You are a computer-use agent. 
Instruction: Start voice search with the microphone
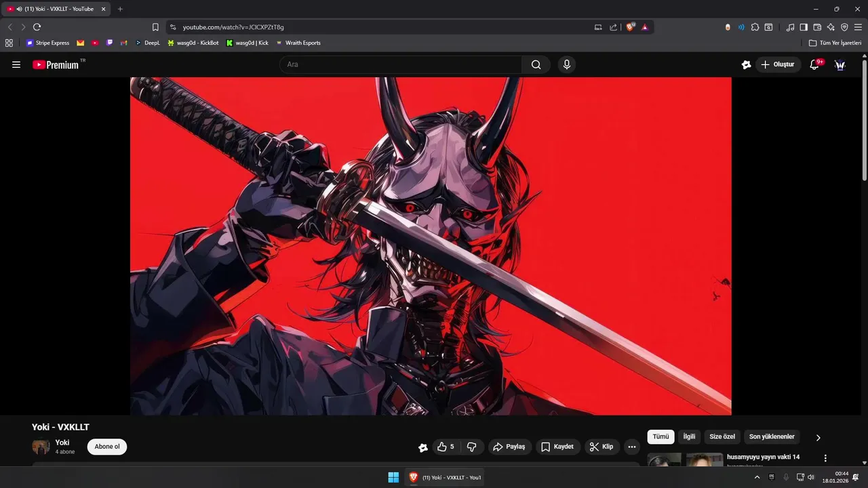pos(567,64)
